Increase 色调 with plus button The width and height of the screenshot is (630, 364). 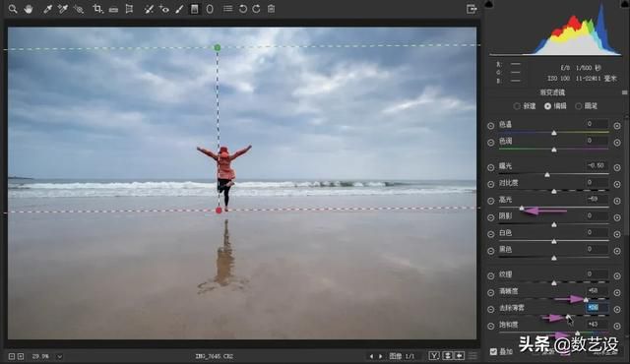(617, 143)
